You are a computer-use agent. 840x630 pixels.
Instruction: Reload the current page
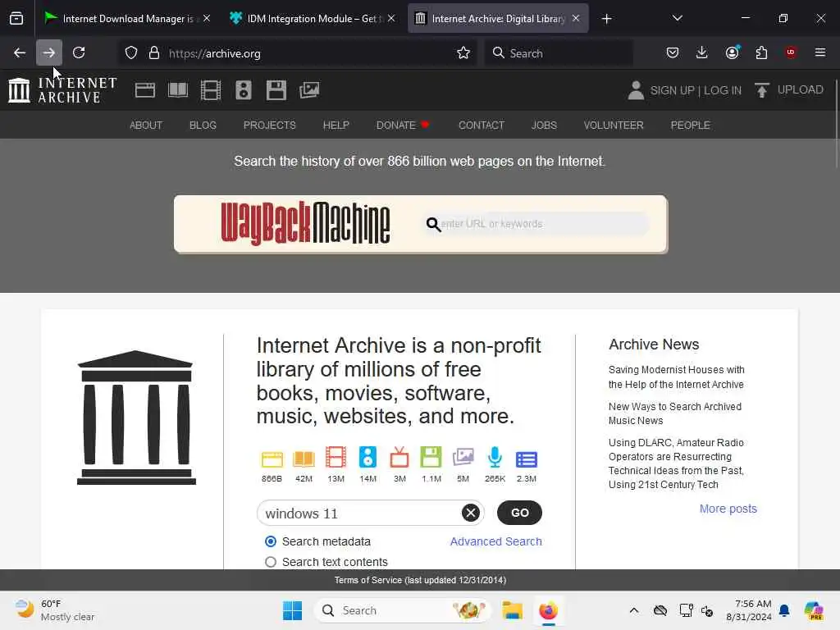pyautogui.click(x=79, y=52)
